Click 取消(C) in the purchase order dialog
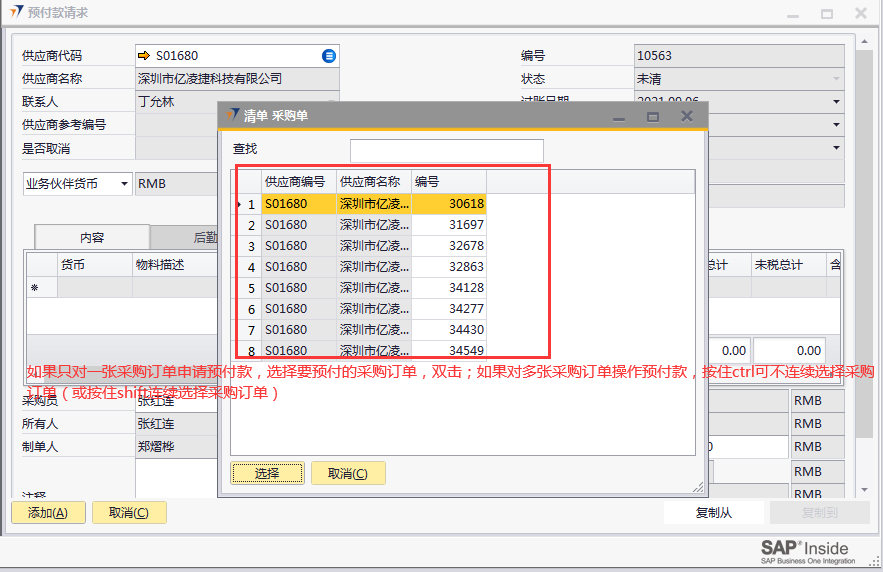This screenshot has width=883, height=572. click(x=348, y=473)
